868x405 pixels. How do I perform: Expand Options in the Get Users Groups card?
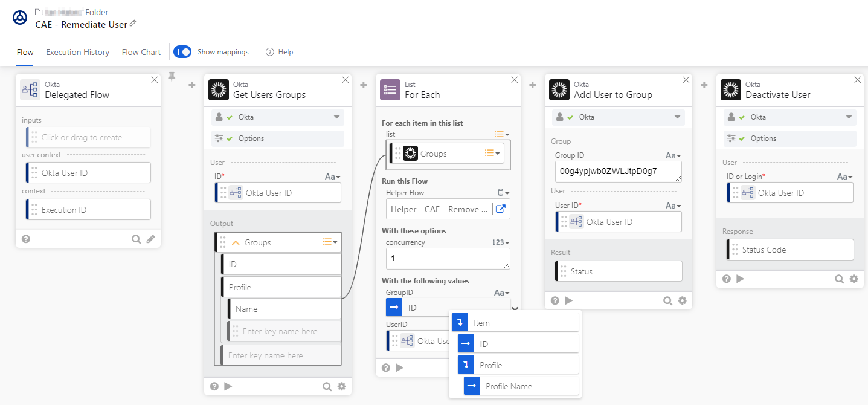point(277,138)
